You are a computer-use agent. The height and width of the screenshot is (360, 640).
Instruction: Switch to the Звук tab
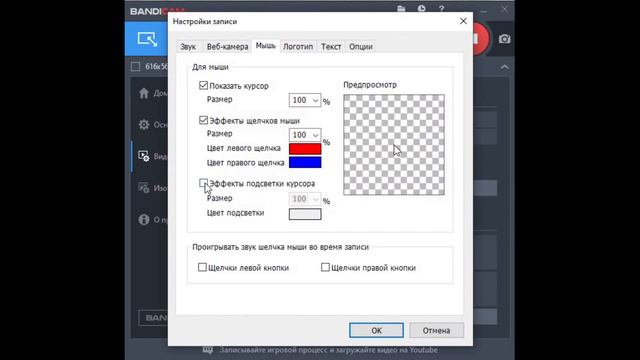tap(188, 47)
